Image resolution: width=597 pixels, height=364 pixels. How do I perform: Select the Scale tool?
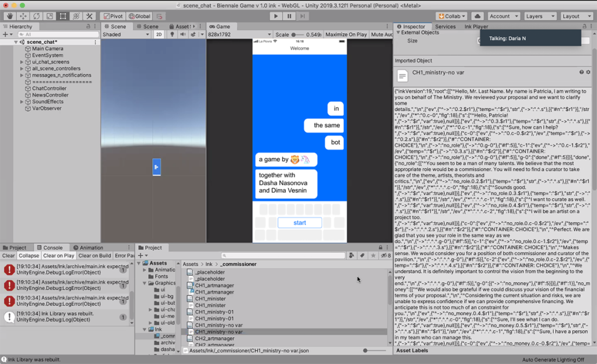[50, 16]
